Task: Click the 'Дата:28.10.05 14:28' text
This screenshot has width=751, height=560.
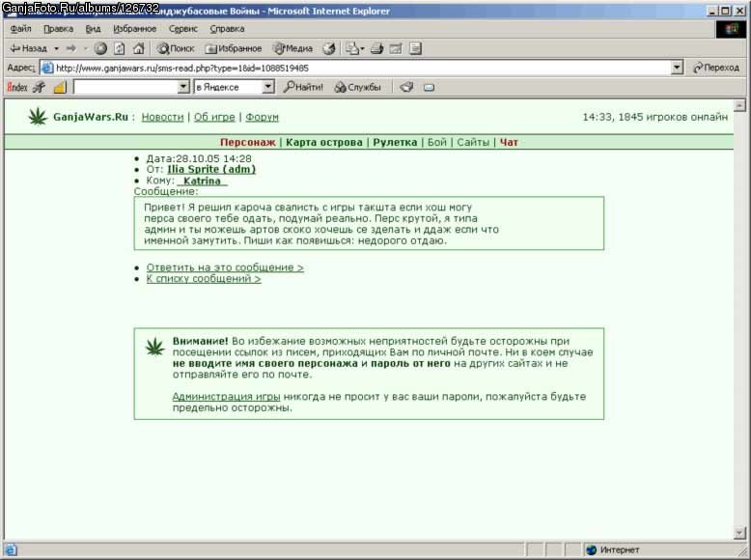Action: [x=199, y=158]
